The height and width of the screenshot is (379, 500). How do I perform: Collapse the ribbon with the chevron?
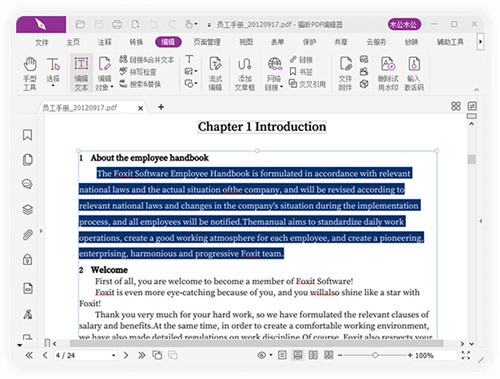click(477, 90)
